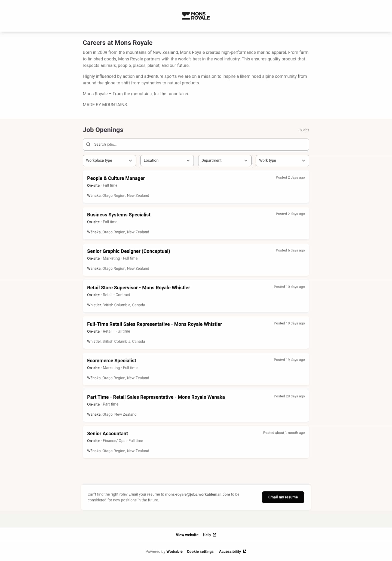The width and height of the screenshot is (392, 561).
Task: Click the Help external link icon
Action: 215,535
